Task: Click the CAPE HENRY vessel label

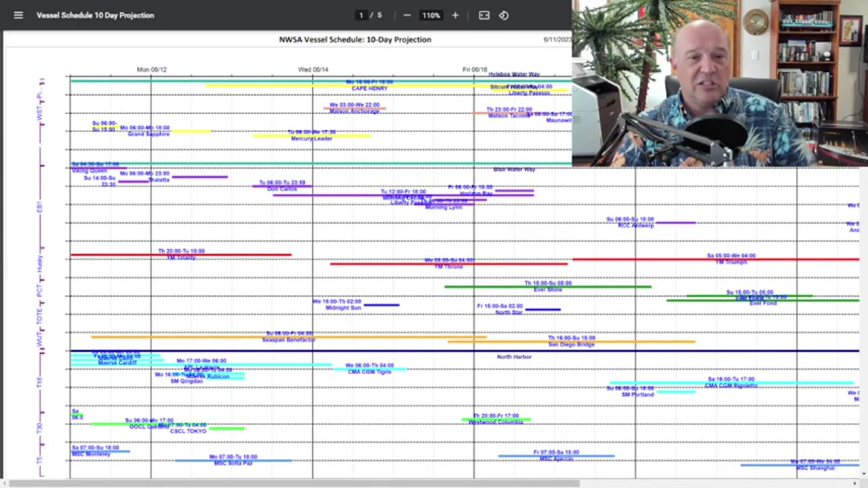Action: coord(370,89)
